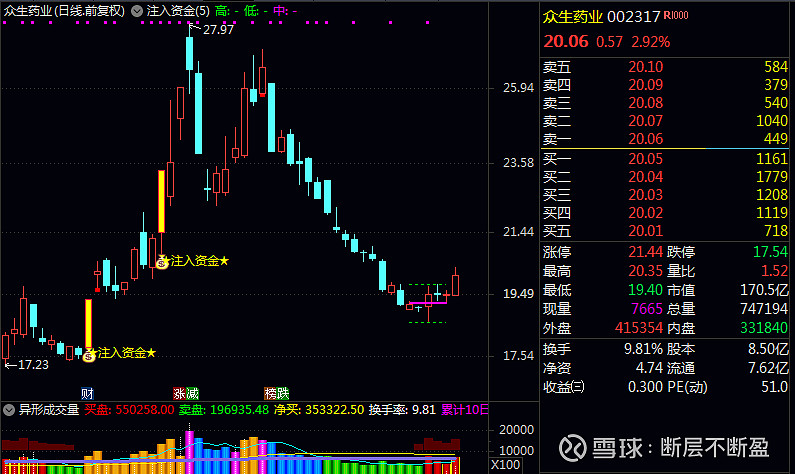Open the 跌 event marker
Screen dimensions: 795x474
coord(283,393)
